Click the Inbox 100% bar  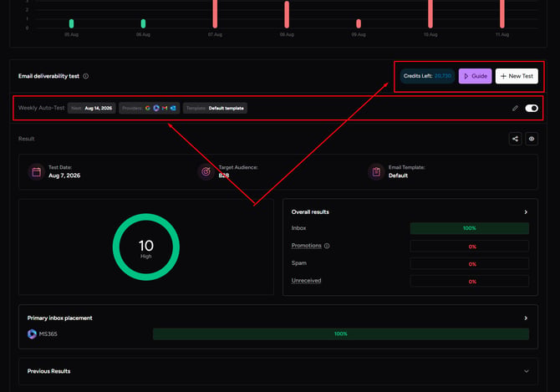coord(469,228)
